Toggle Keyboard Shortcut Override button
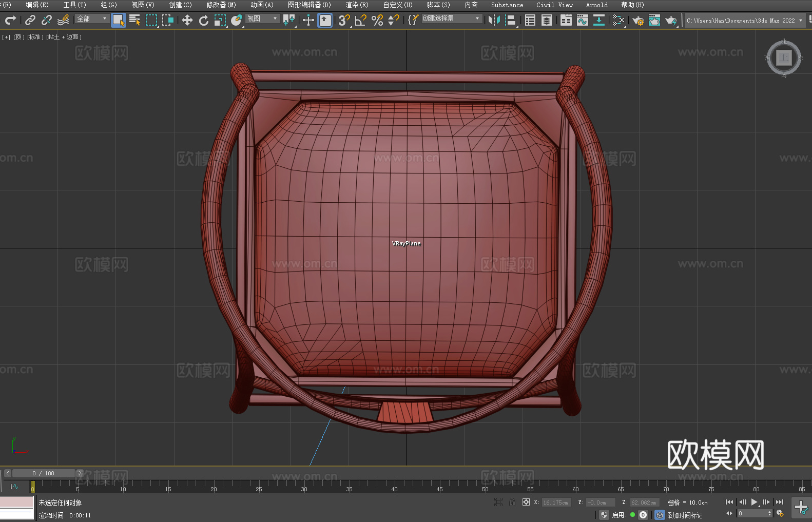The width and height of the screenshot is (812, 522). (x=325, y=20)
